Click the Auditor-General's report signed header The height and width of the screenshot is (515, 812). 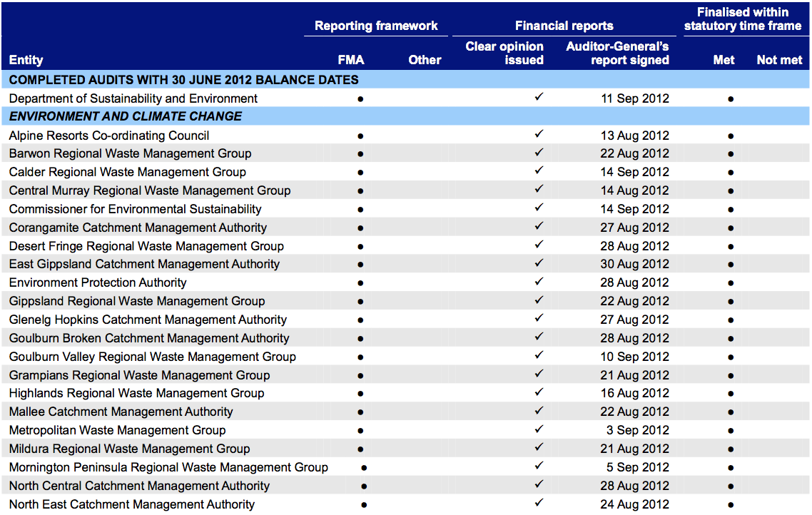tap(617, 53)
